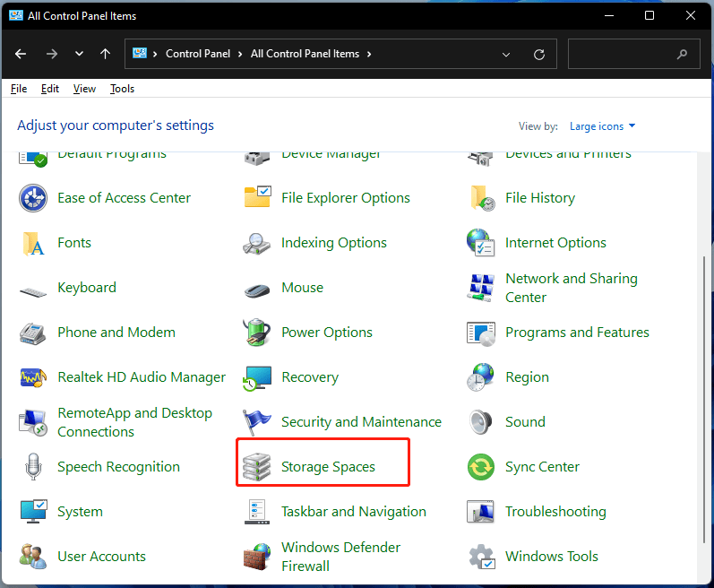Click the Storage Spaces drives icon
This screenshot has width=714, height=588.
pyautogui.click(x=257, y=467)
